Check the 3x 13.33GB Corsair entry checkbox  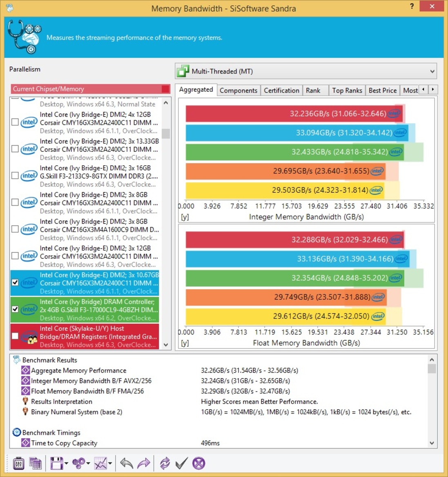(15, 149)
